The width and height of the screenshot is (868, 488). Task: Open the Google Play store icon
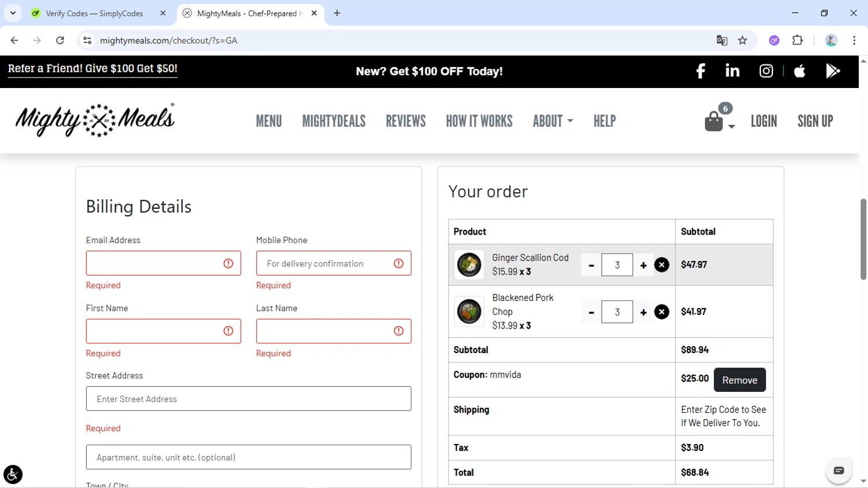(x=833, y=71)
